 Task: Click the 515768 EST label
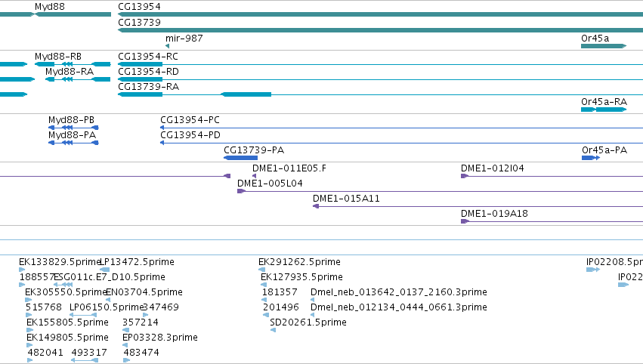(x=44, y=307)
